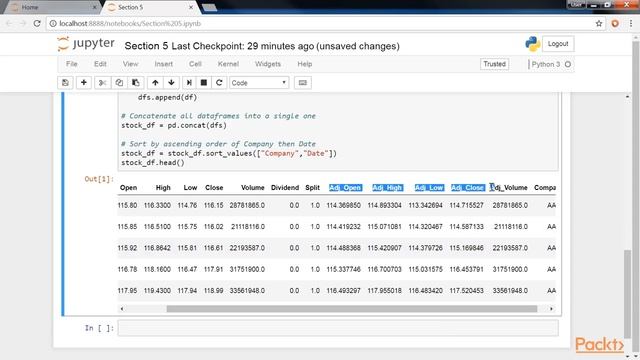Run the current cell icon
This screenshot has height=360, width=640.
pos(189,83)
